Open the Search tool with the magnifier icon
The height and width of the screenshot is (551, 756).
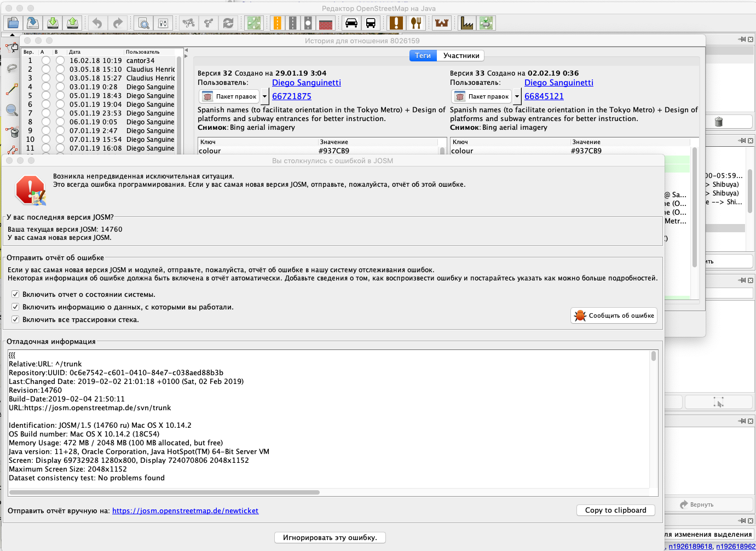[143, 23]
